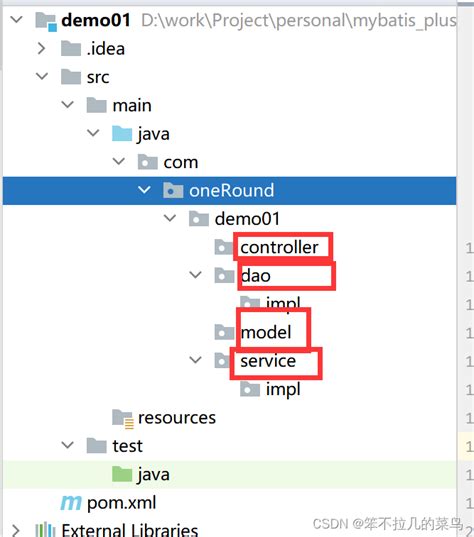The height and width of the screenshot is (537, 474).
Task: Click the green test java folder icon
Action: (x=122, y=474)
